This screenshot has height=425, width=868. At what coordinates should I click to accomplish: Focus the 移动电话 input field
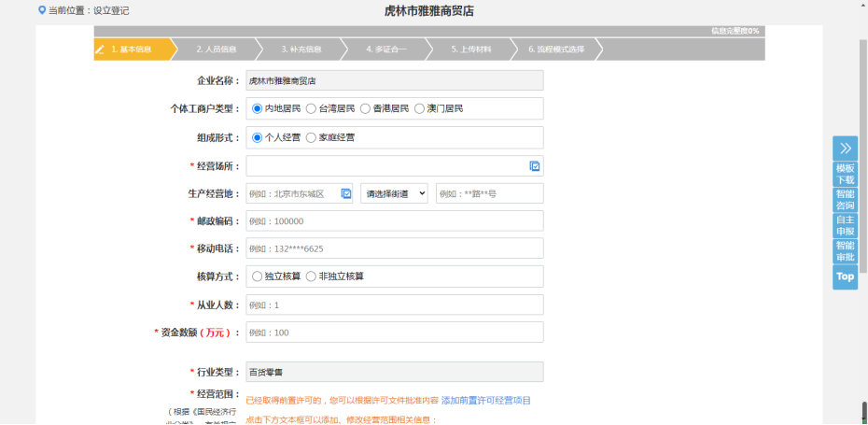395,248
